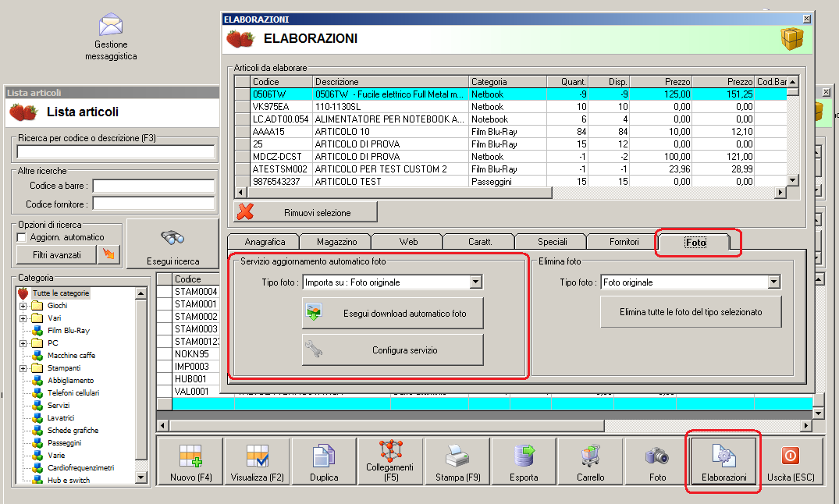Image resolution: width=839 pixels, height=504 pixels.
Task: Enable Aggiorn. automatico checkbox
Action: (x=22, y=237)
